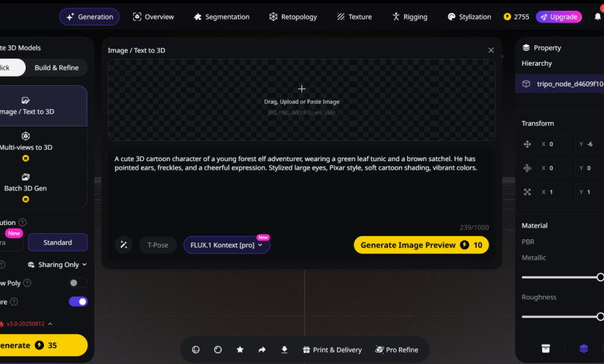This screenshot has width=604, height=364.
Task: Click the star favorite icon in bottom toolbar
Action: point(240,350)
